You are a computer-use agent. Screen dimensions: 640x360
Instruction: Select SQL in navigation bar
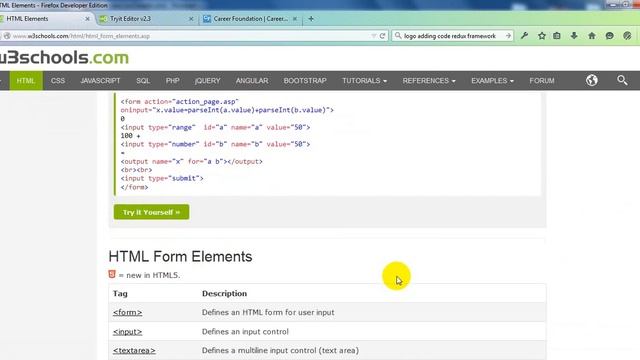pyautogui.click(x=143, y=81)
